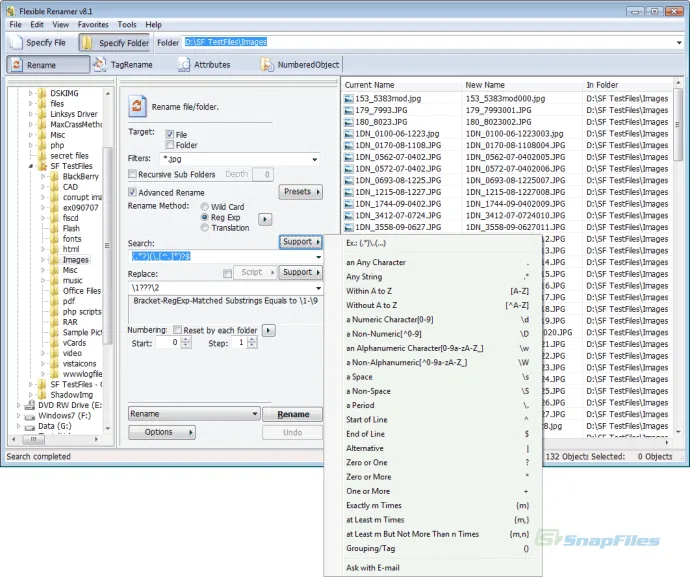
Task: Select the Images folder in tree
Action: pos(75,260)
